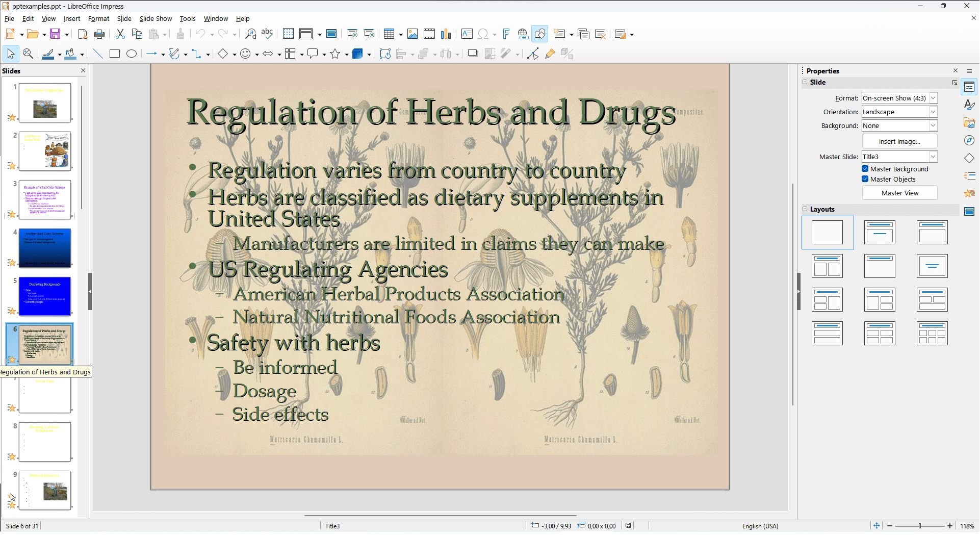Select slide 1 thumbnail in Slides panel
This screenshot has width=980, height=535.
coord(45,103)
